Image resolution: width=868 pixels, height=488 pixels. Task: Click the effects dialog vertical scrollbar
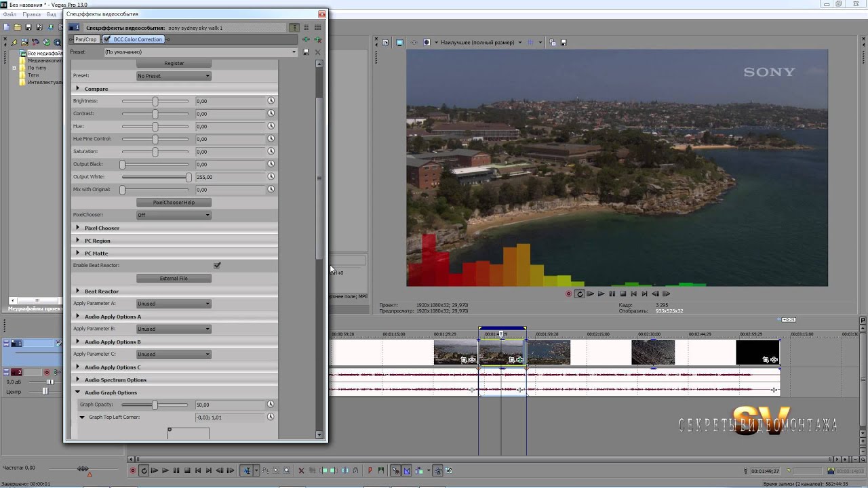coord(319,178)
